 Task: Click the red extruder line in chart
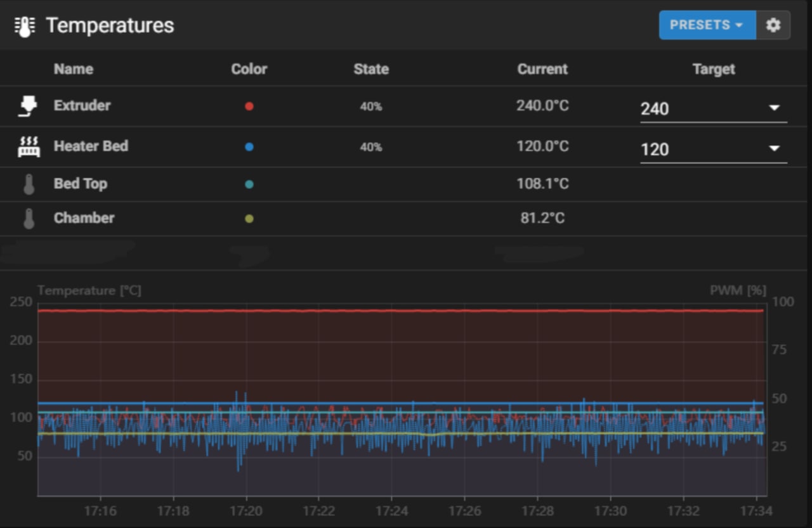tap(400, 311)
